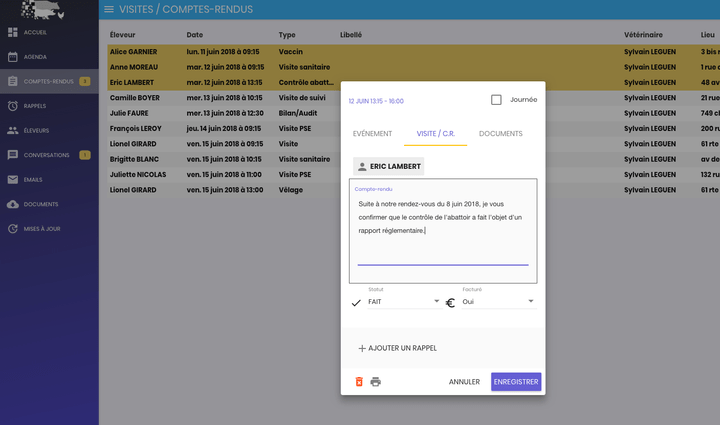Open Rappels in the sidebar

[x=35, y=105]
